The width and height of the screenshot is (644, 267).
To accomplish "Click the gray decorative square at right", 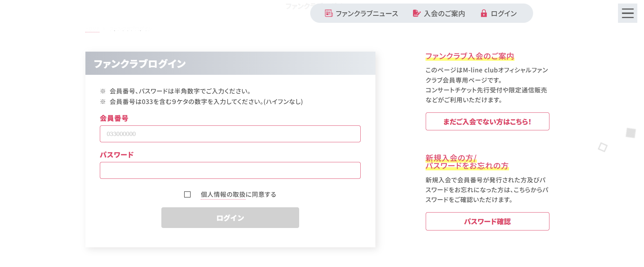I will [631, 133].
